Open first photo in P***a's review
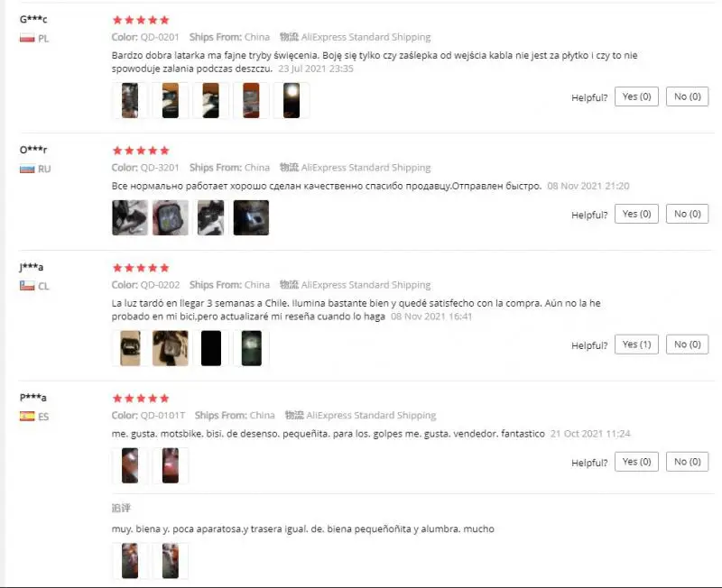Image resolution: width=722 pixels, height=588 pixels. pyautogui.click(x=130, y=465)
